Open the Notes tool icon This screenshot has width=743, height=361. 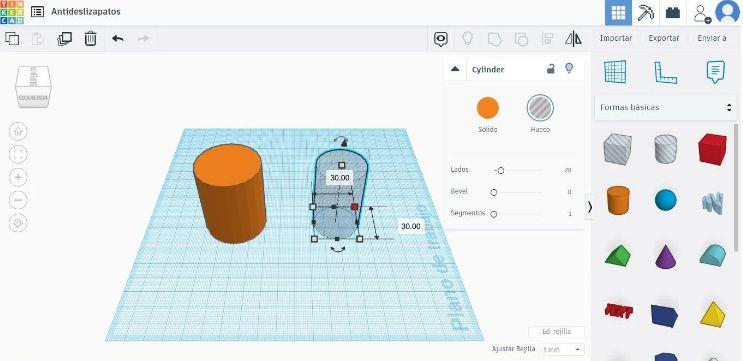tap(716, 72)
